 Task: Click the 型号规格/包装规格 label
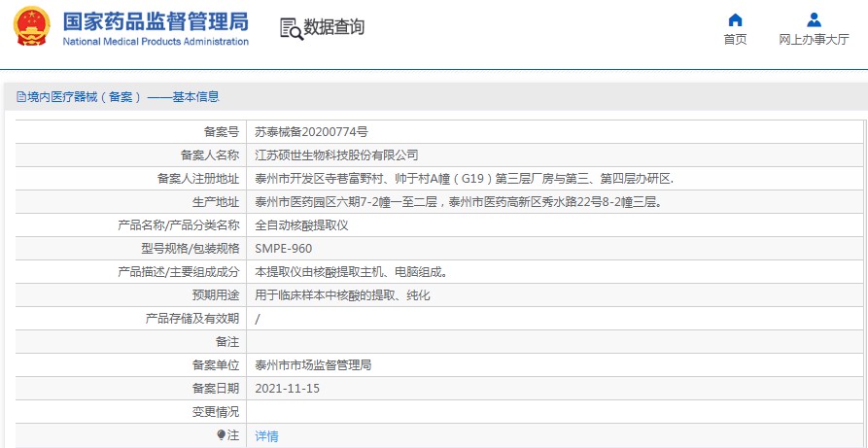point(191,249)
